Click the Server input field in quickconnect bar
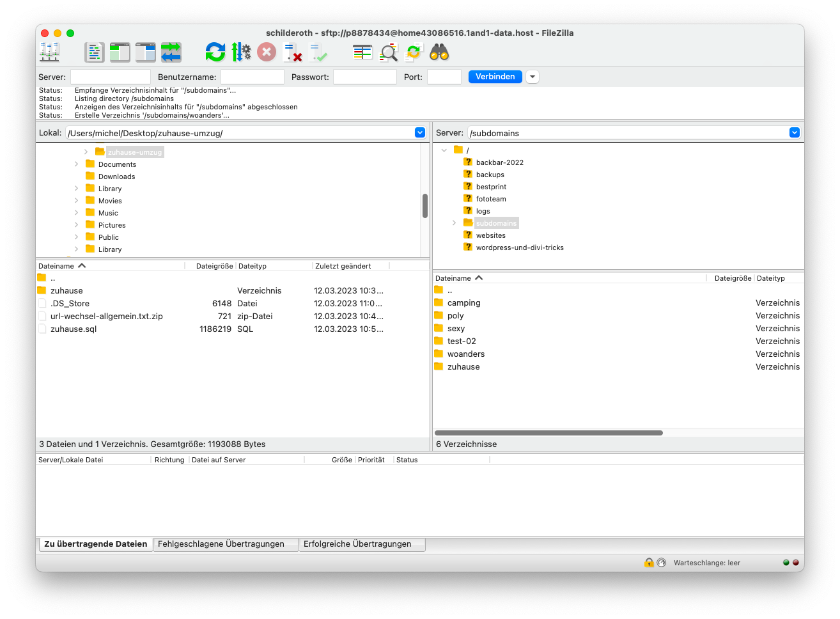The image size is (840, 619). (110, 77)
